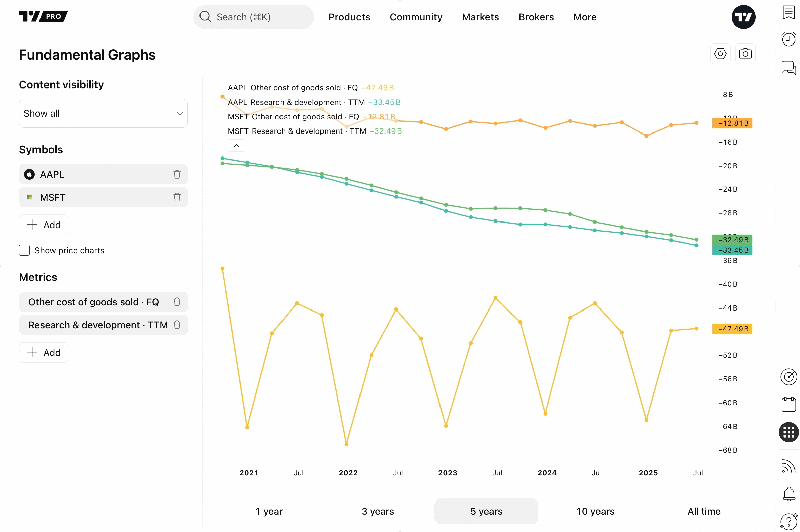
Task: Click the AAPL Other cost of goods sold legend
Action: coord(311,88)
